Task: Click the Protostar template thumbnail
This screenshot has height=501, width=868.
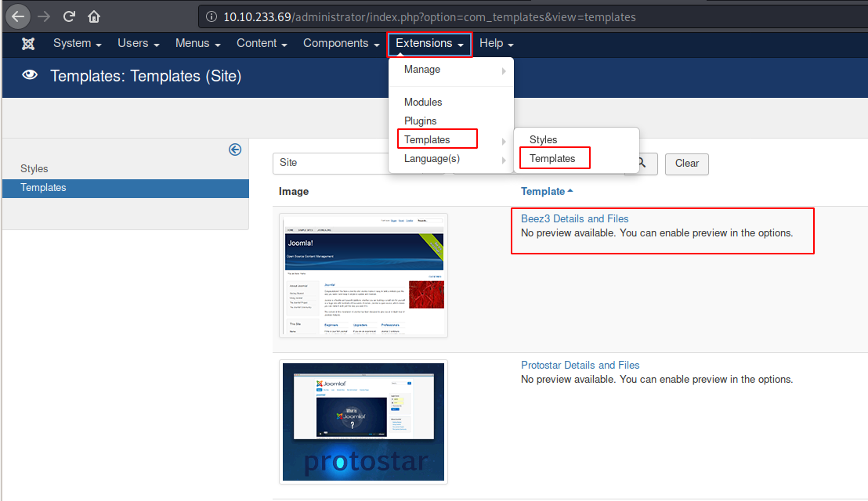Action: pos(363,421)
